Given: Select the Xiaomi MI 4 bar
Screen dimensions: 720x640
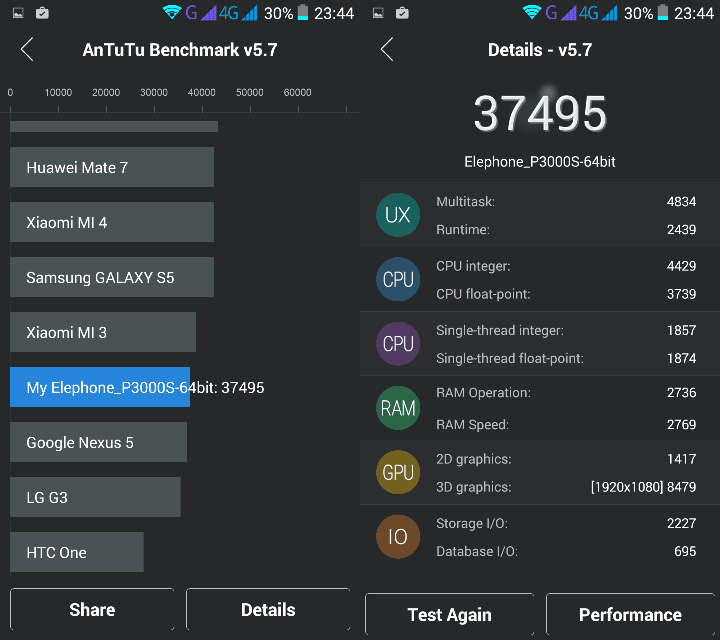Looking at the screenshot, I should point(112,222).
